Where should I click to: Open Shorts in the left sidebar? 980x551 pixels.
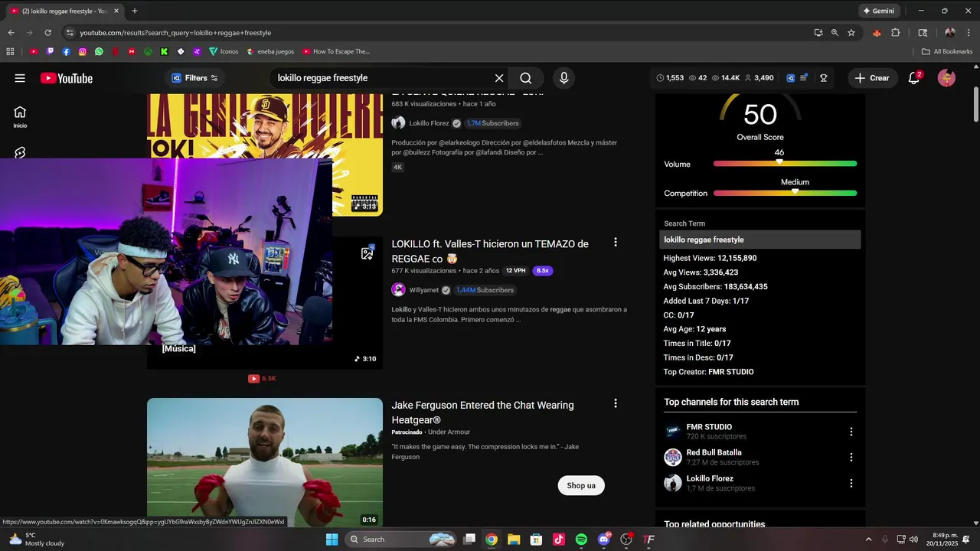click(20, 153)
